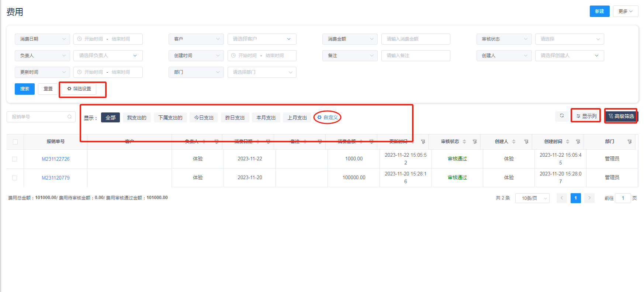The image size is (644, 292).
Task: Open the 请选择创建人 dropdown
Action: point(569,56)
